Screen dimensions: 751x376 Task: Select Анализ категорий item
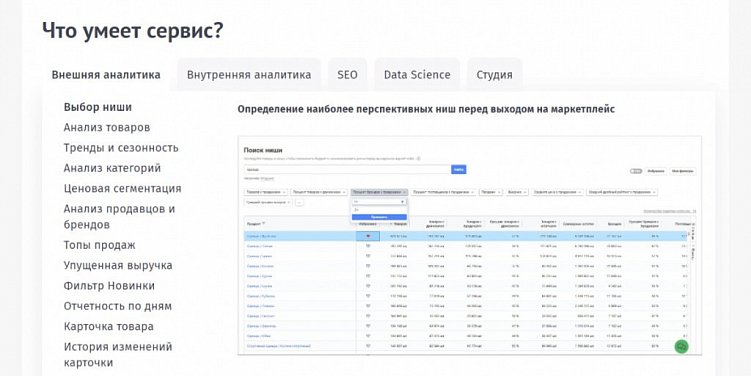(x=112, y=168)
